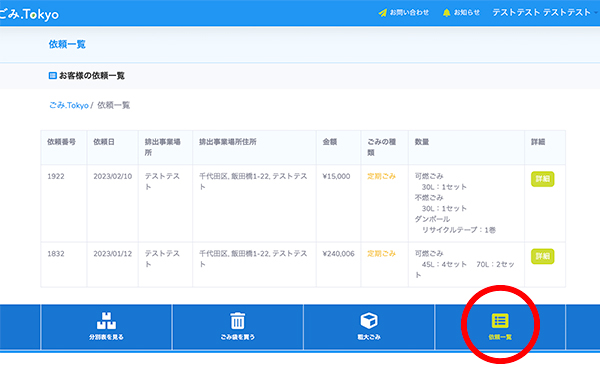Click 定期ごみ label in row 1922
600x367 pixels.
pyautogui.click(x=382, y=176)
